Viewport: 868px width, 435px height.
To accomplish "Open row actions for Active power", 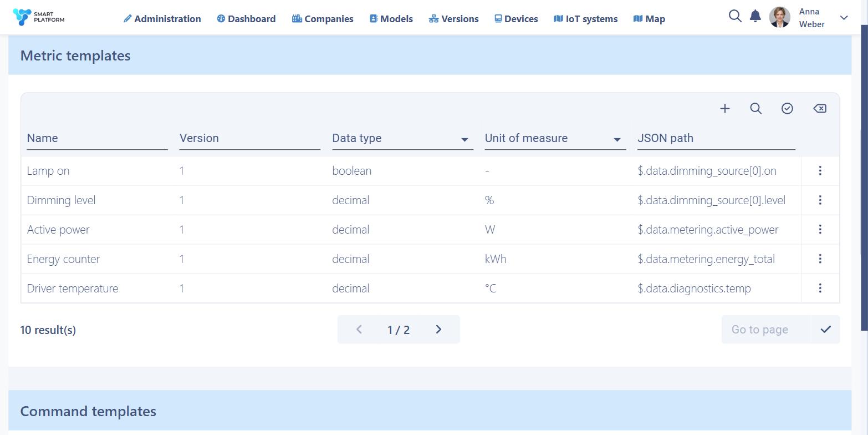I will 820,230.
